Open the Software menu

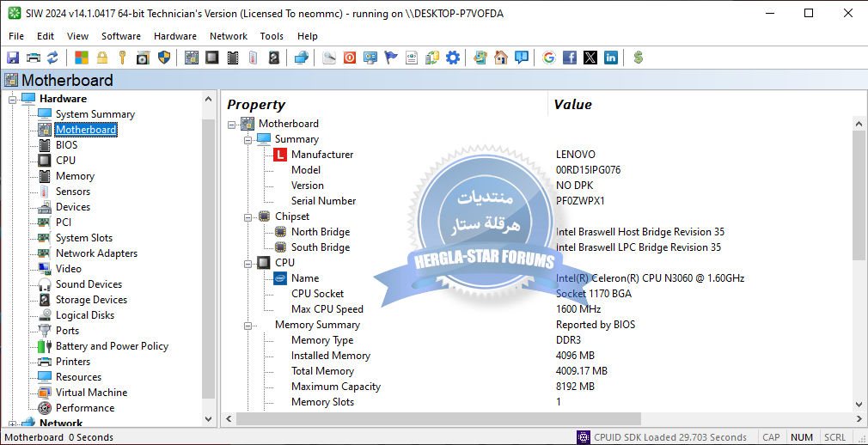[x=120, y=36]
